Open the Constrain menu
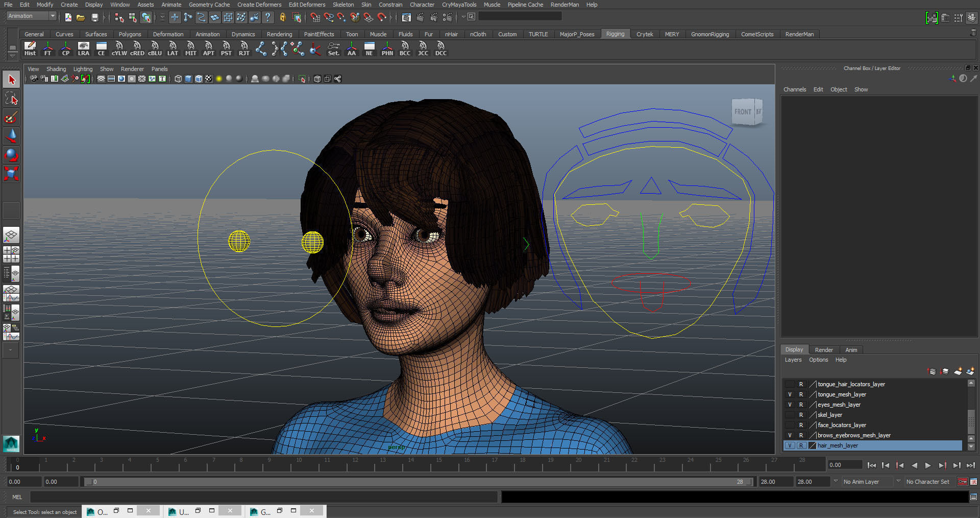 [x=390, y=5]
